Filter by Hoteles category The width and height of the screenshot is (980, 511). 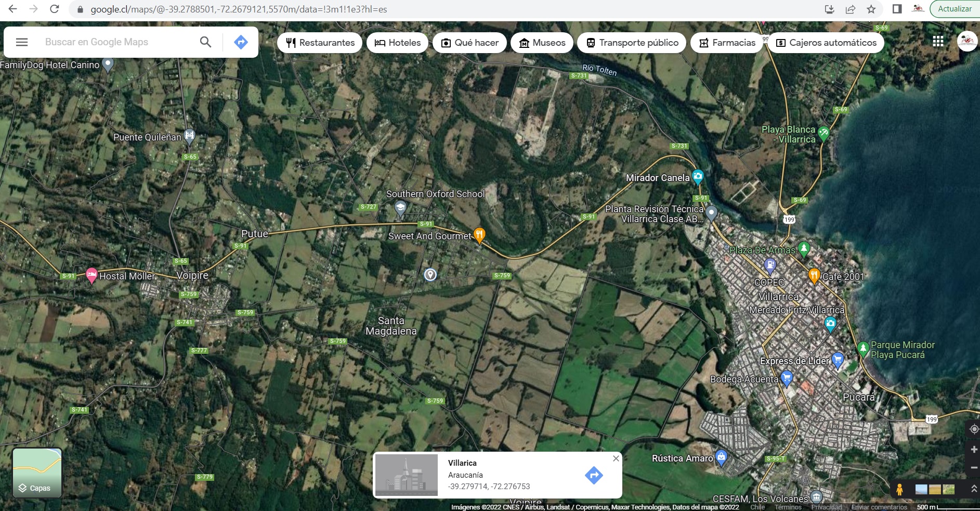click(x=398, y=43)
